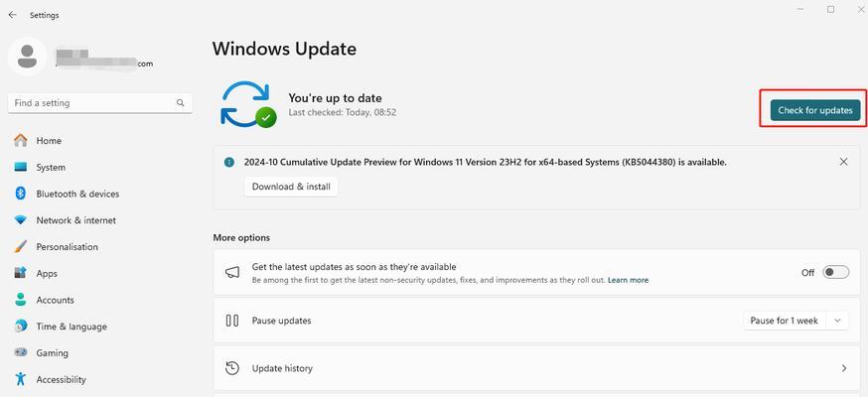Click the Accessibility figure icon
The height and width of the screenshot is (397, 868).
coord(21,379)
